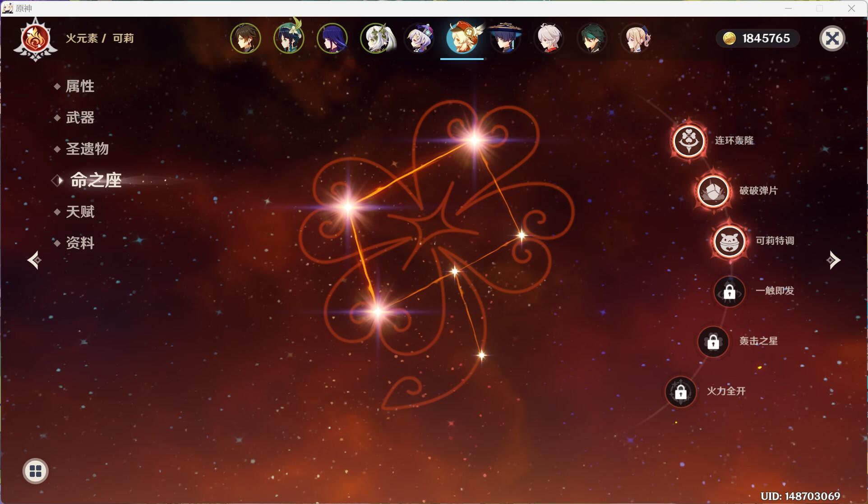This screenshot has width=868, height=504.
Task: Close the character screen with X button
Action: pos(832,38)
